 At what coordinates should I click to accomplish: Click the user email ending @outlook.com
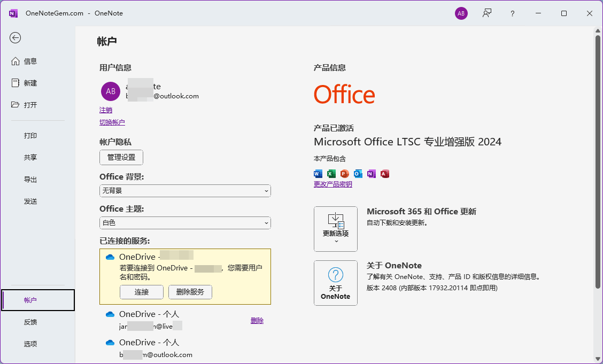point(163,96)
